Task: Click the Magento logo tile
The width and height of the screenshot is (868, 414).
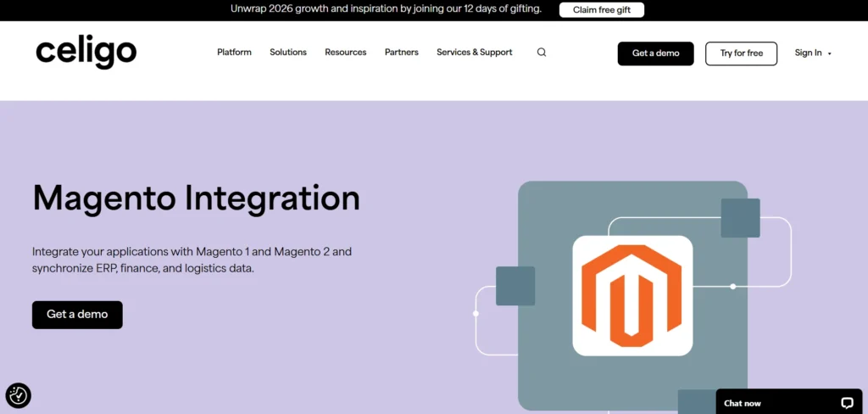Action: [632, 295]
